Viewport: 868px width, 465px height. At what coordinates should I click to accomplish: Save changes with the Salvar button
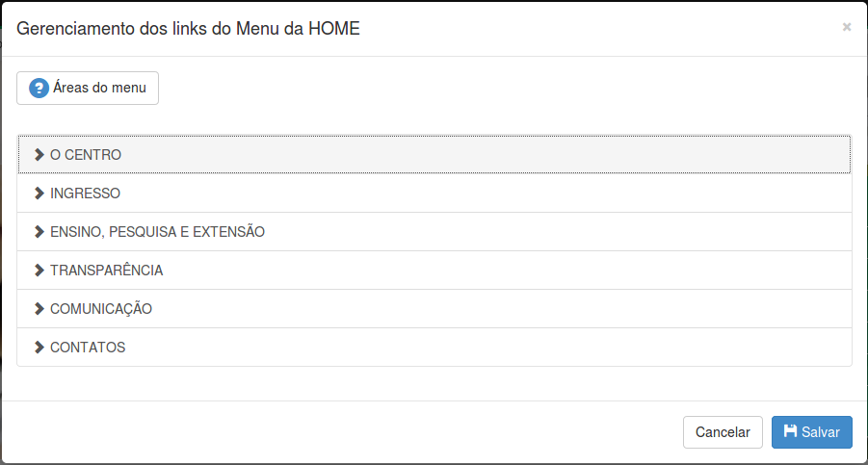(811, 432)
